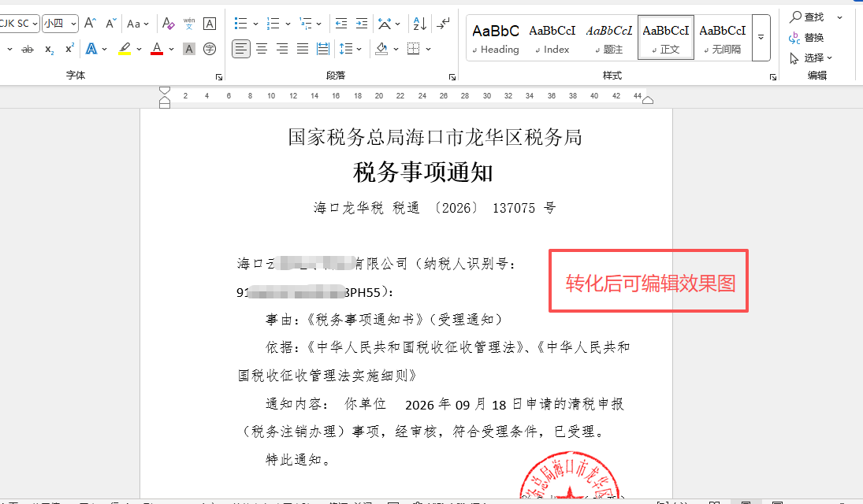Click the right indent marker on ruler
Viewport: 863px width, 504px height.
point(648,100)
